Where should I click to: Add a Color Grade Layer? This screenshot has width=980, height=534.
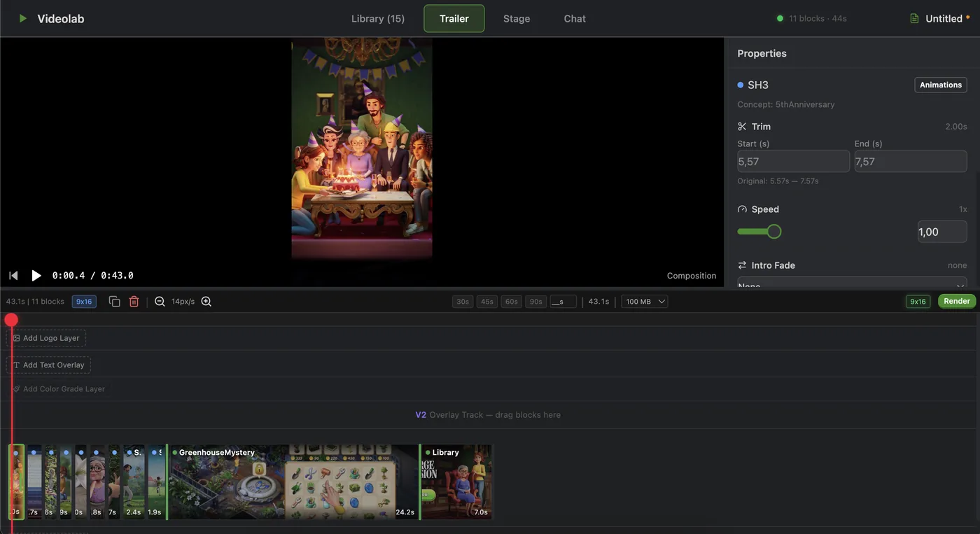pos(59,389)
